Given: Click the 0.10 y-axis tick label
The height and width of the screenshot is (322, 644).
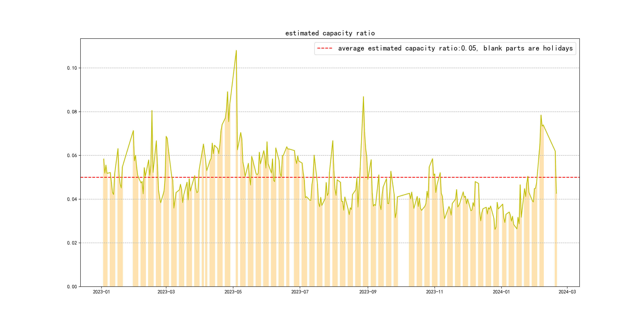Looking at the screenshot, I should pos(72,68).
